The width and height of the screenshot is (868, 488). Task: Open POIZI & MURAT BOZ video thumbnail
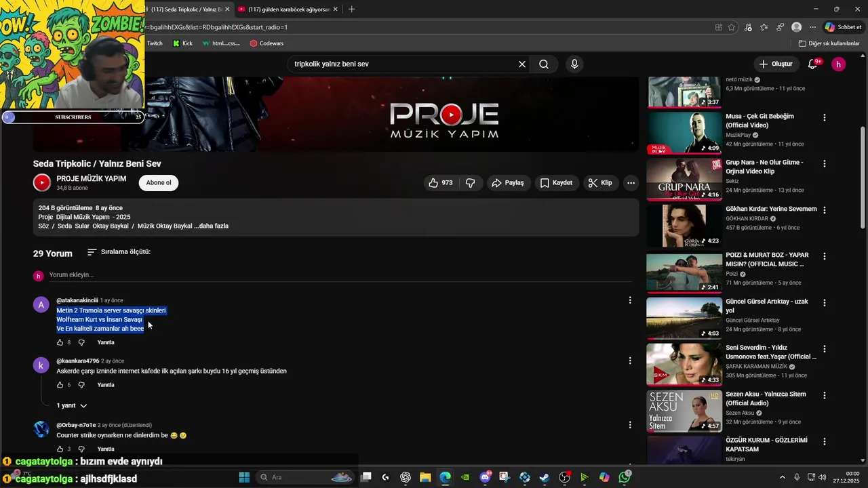click(x=684, y=272)
